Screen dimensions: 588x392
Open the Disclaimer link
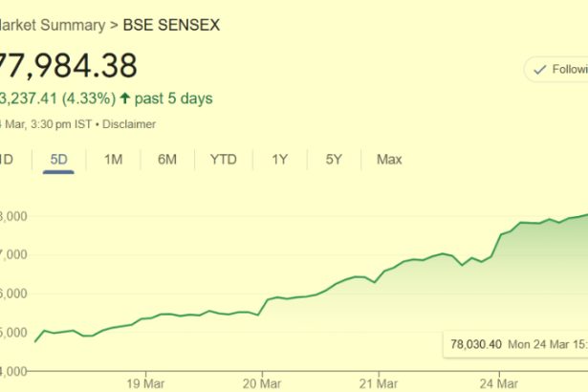point(129,124)
